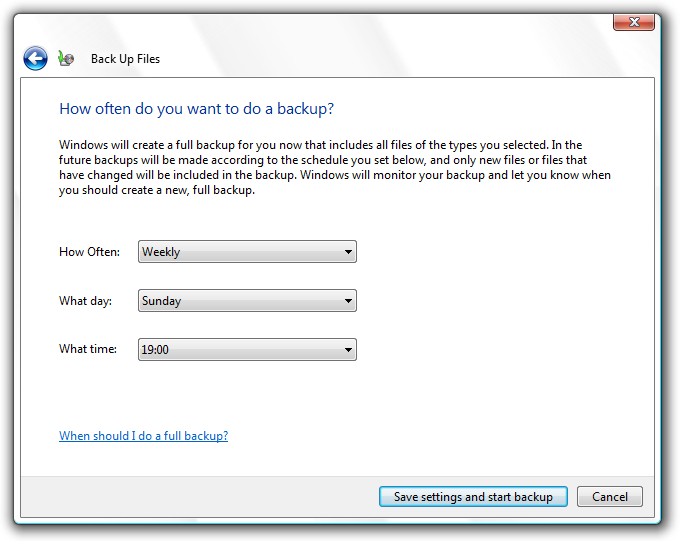Click Save settings and start backup
The width and height of the screenshot is (680, 541).
pos(473,496)
